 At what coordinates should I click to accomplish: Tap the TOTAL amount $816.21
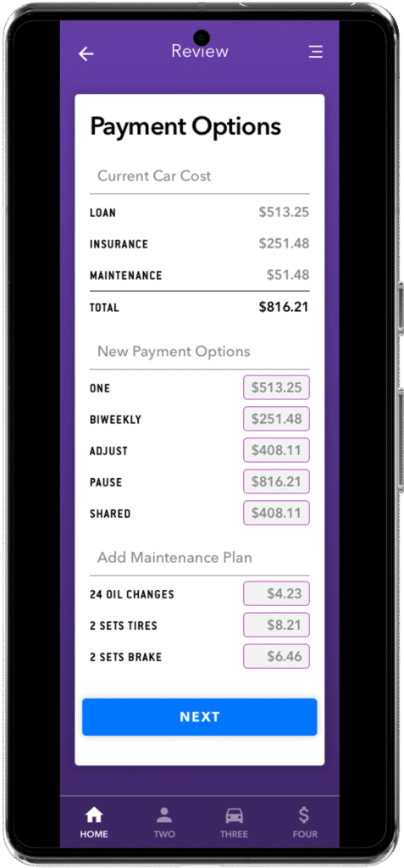click(x=284, y=307)
